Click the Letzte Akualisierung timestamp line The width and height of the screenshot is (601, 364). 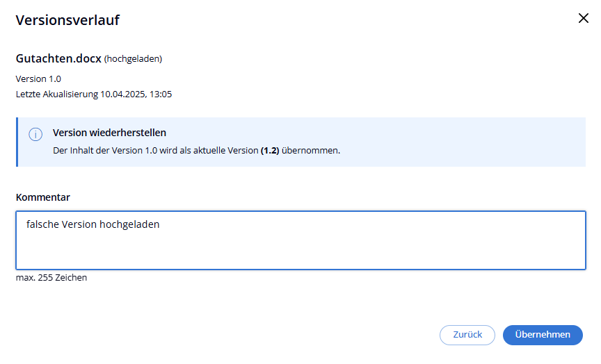click(x=93, y=94)
